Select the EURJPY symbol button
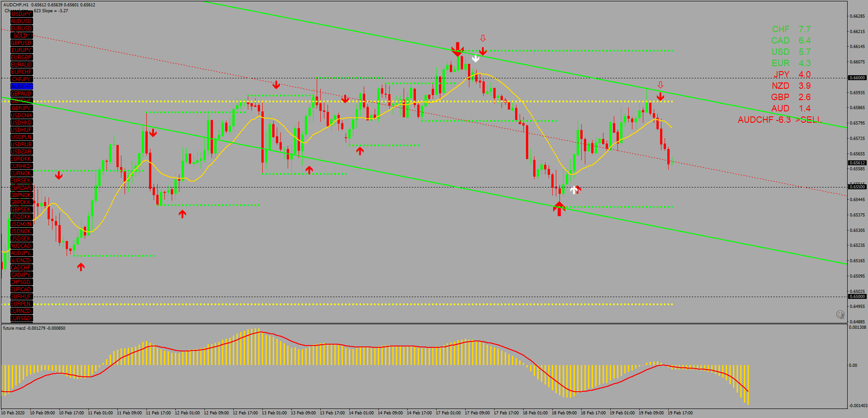Viewport: 868px width, 418px height. point(22,50)
